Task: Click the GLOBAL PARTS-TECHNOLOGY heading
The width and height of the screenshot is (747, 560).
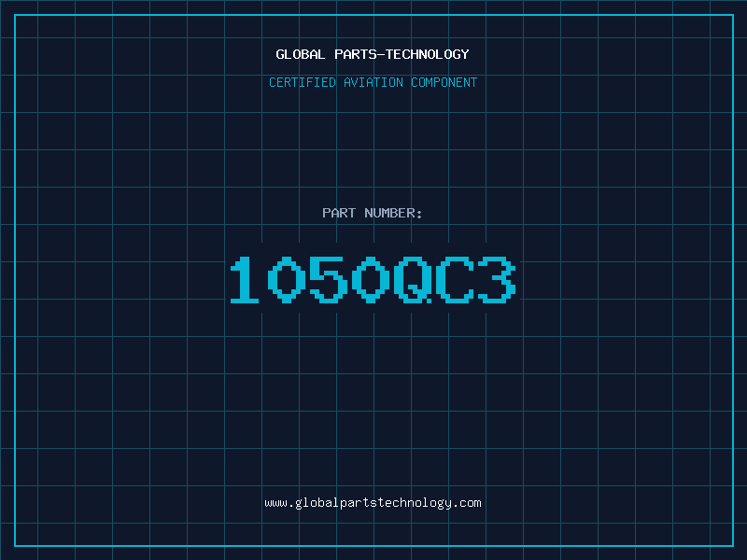Action: (x=373, y=55)
